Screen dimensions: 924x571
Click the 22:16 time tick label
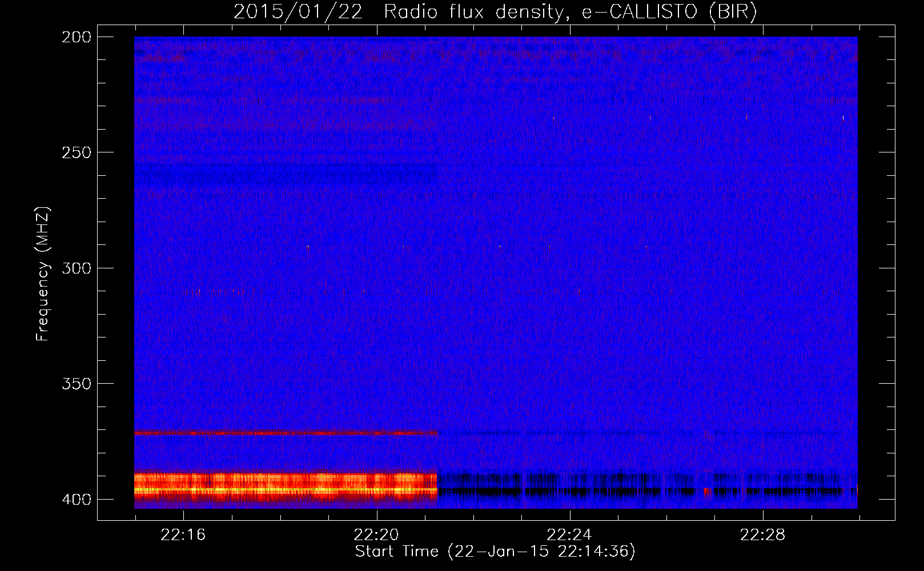183,535
